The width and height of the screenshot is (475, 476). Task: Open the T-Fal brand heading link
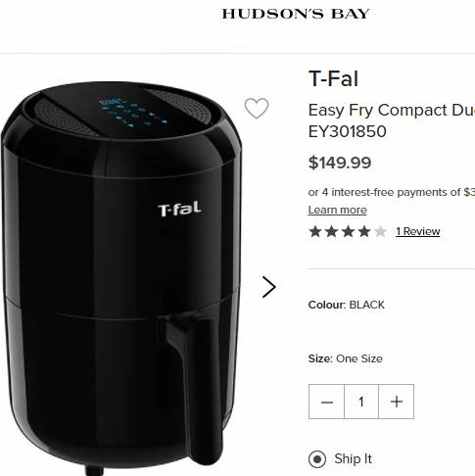point(333,78)
